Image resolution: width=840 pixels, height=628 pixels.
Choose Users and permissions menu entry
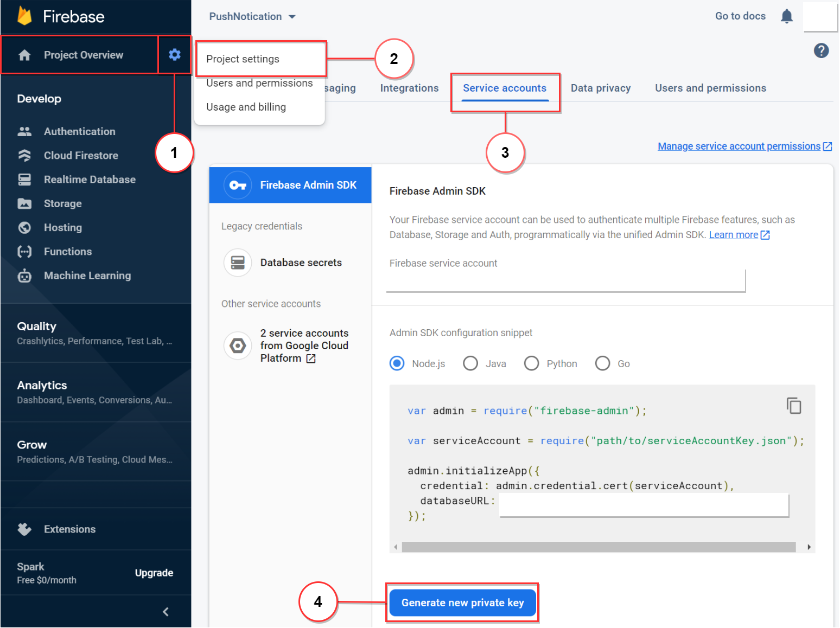[x=259, y=83]
